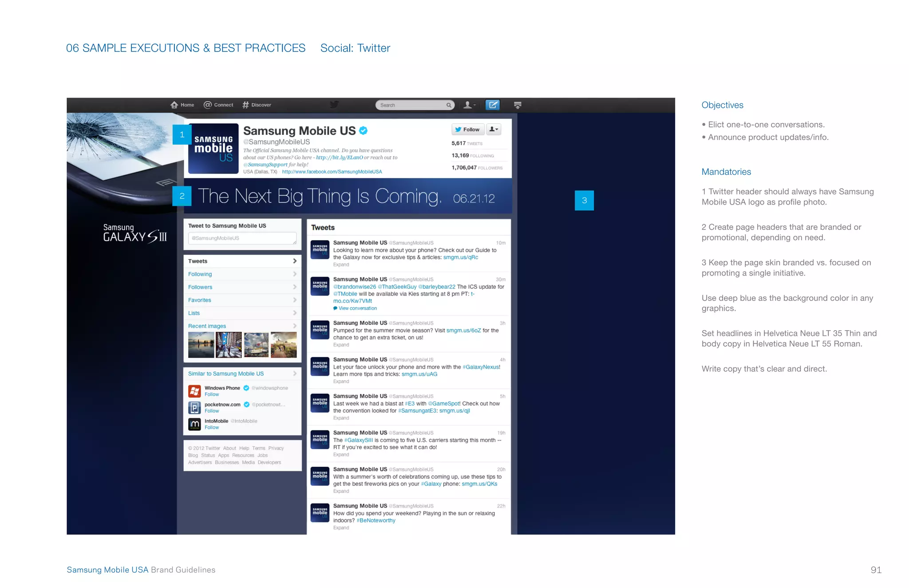Open the first recent image thumbnail
This screenshot has height=588, width=909.
(201, 345)
